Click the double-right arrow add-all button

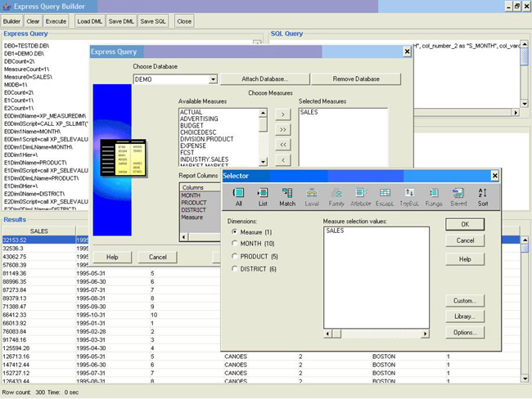[283, 129]
